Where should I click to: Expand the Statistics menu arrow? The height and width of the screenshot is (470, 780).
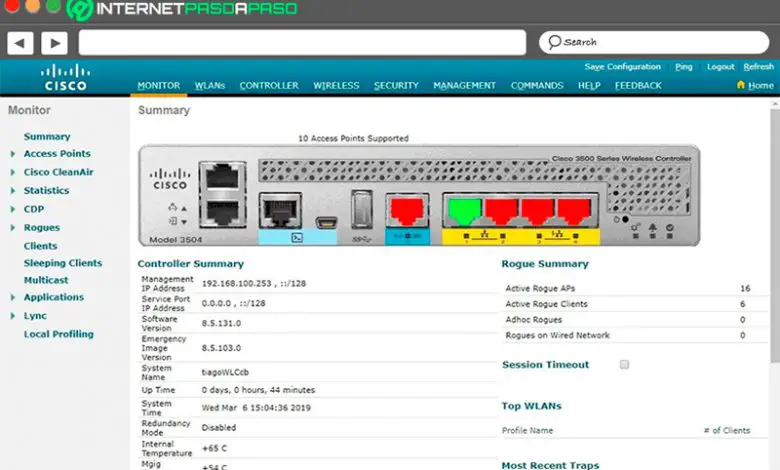(13, 190)
